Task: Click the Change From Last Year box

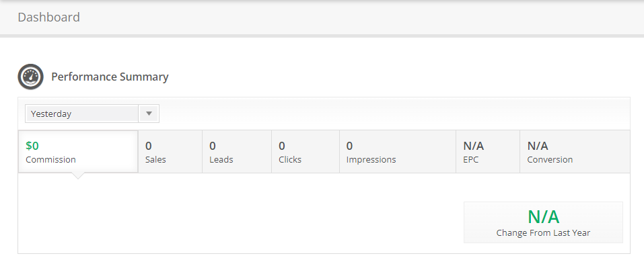Action: tap(543, 222)
